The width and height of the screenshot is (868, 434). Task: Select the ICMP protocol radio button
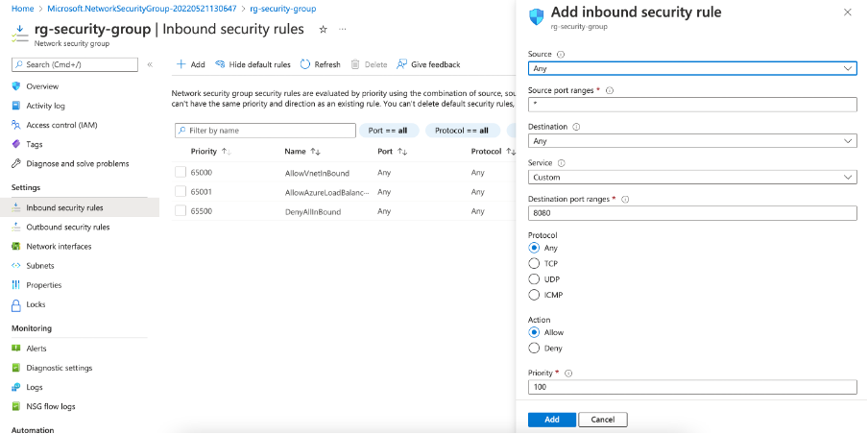(x=534, y=295)
